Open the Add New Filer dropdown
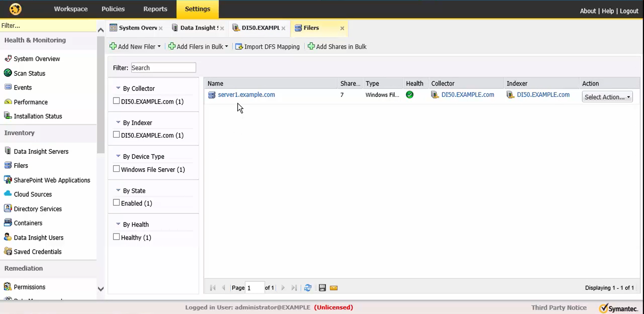 pos(135,47)
